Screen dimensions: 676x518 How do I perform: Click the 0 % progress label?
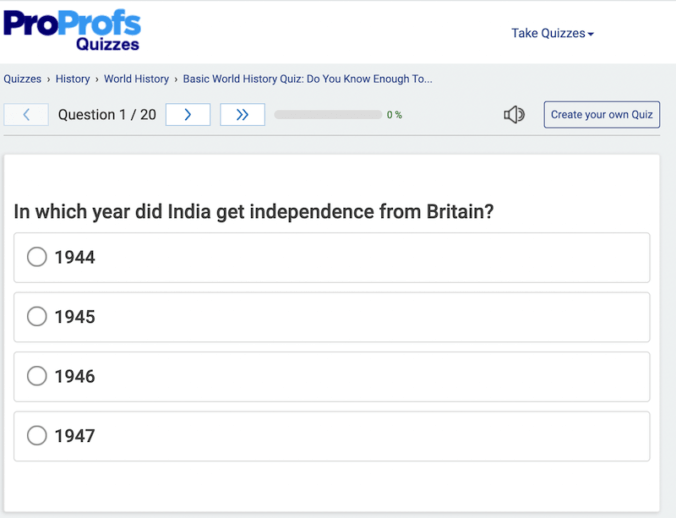pyautogui.click(x=394, y=115)
